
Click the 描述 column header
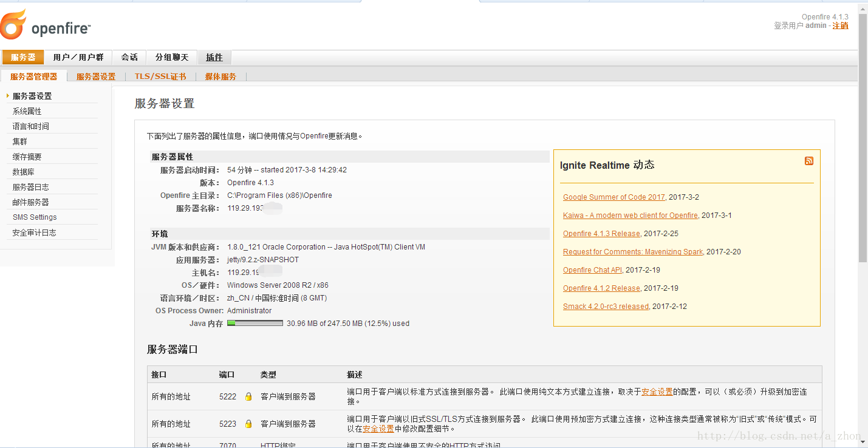tap(355, 375)
